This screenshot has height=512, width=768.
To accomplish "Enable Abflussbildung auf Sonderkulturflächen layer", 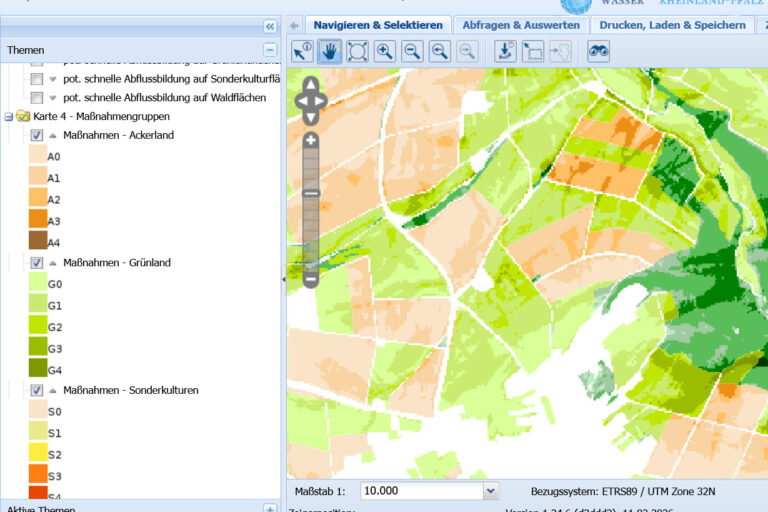I will [37, 79].
